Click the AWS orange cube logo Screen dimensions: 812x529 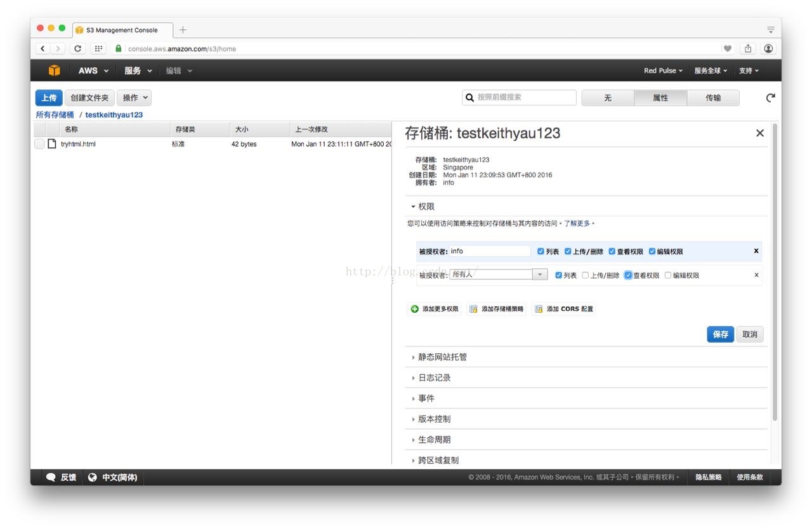55,70
